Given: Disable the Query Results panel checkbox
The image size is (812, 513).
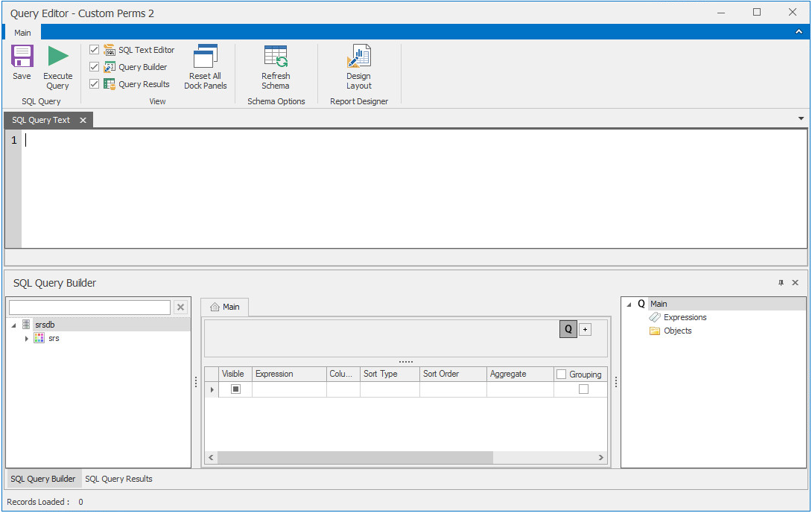Looking at the screenshot, I should click(x=95, y=84).
